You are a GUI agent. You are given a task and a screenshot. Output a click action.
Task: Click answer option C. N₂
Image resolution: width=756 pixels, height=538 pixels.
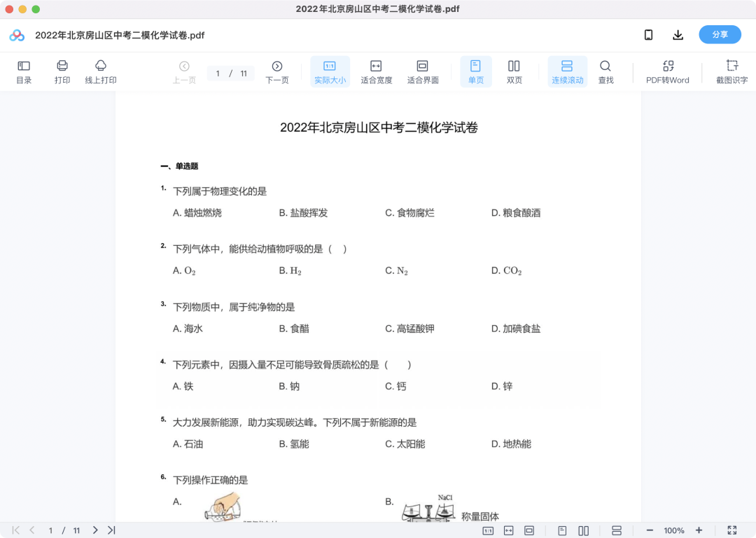[x=396, y=270]
